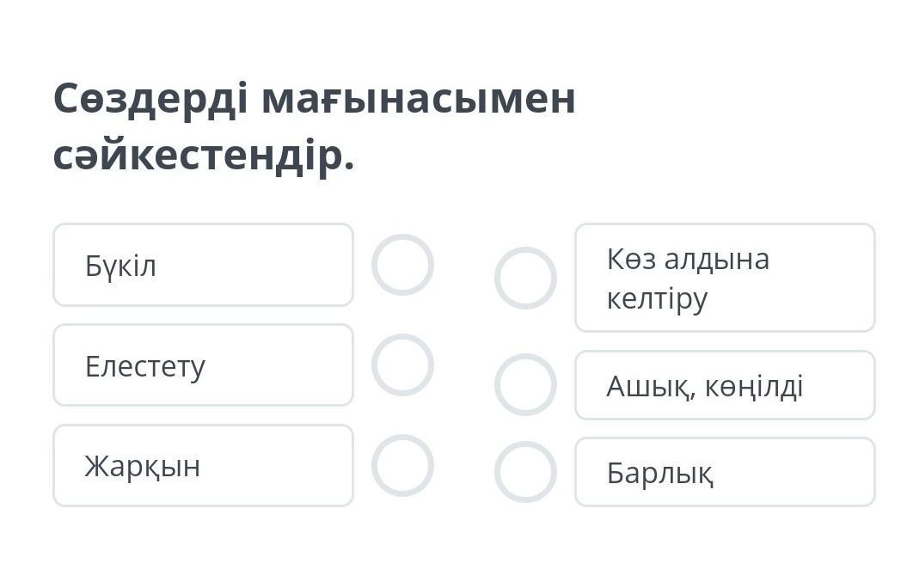Click the word алдына in the meaning box
The height and width of the screenshot is (588, 907).
click(724, 259)
